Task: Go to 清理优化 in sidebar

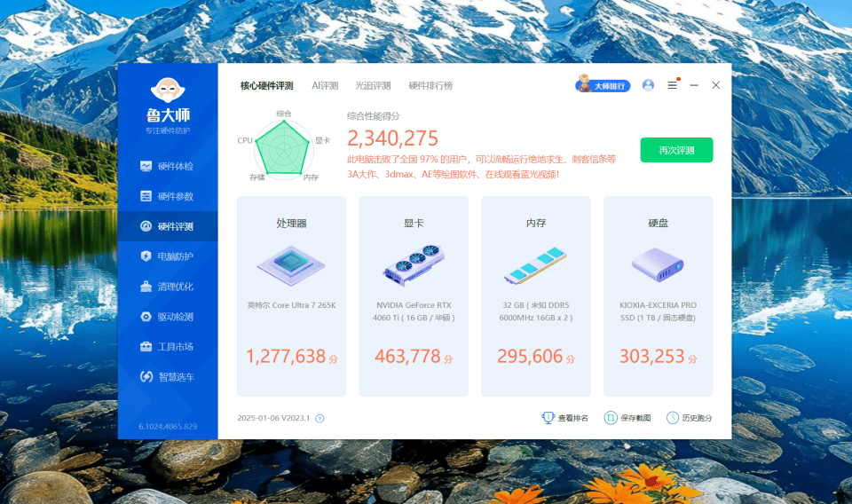Action: 167,287
